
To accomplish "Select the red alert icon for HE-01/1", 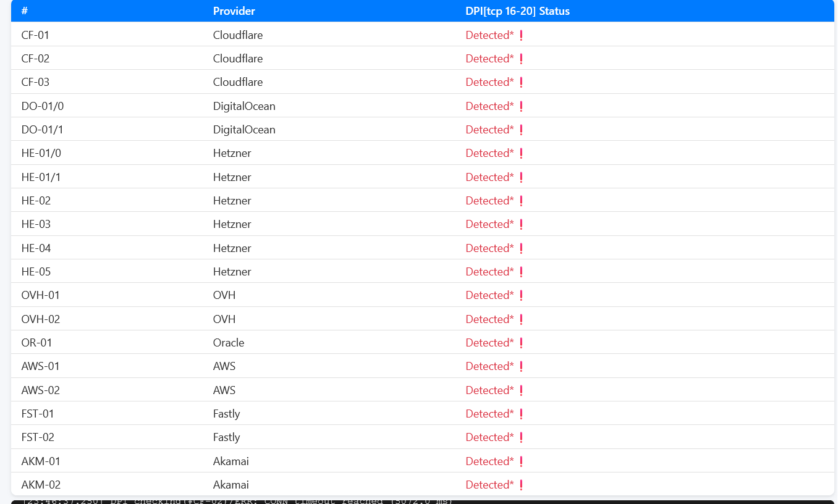I will (x=521, y=177).
